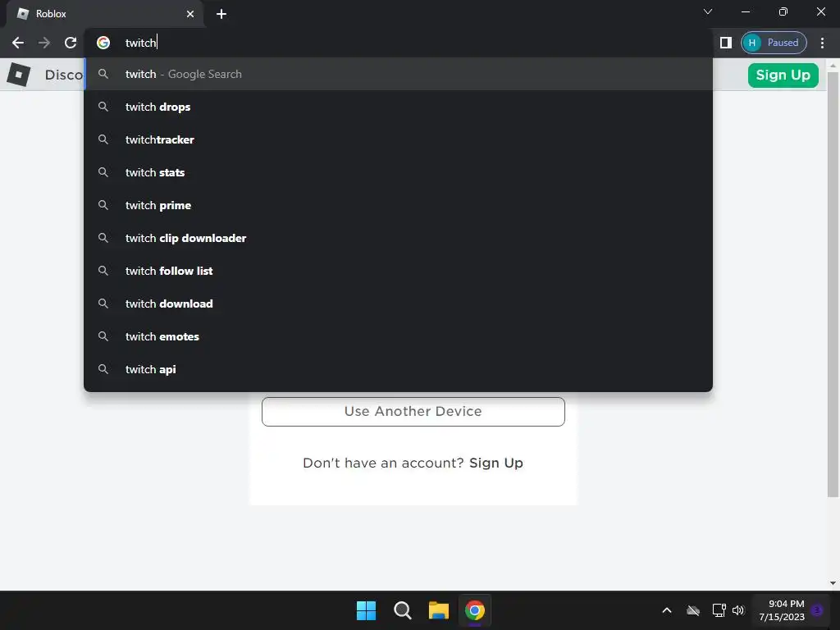Click search icon next to twitch drops
Viewport: 840px width, 630px height.
[x=103, y=107]
